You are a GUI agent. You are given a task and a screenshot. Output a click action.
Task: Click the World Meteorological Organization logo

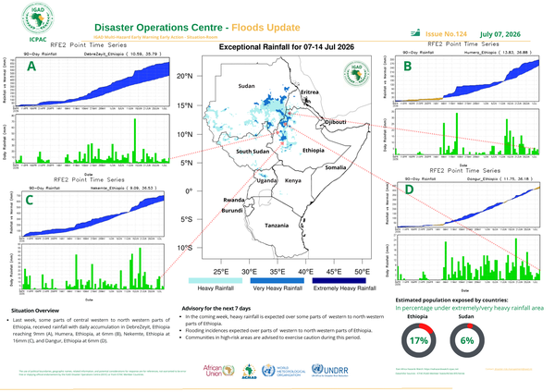[x=284, y=371]
